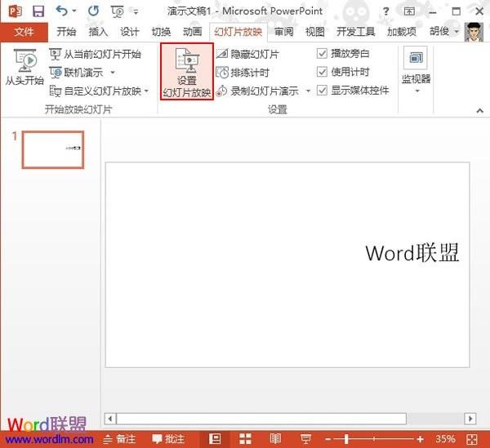Collapse the ribbon with the chevron

479,110
